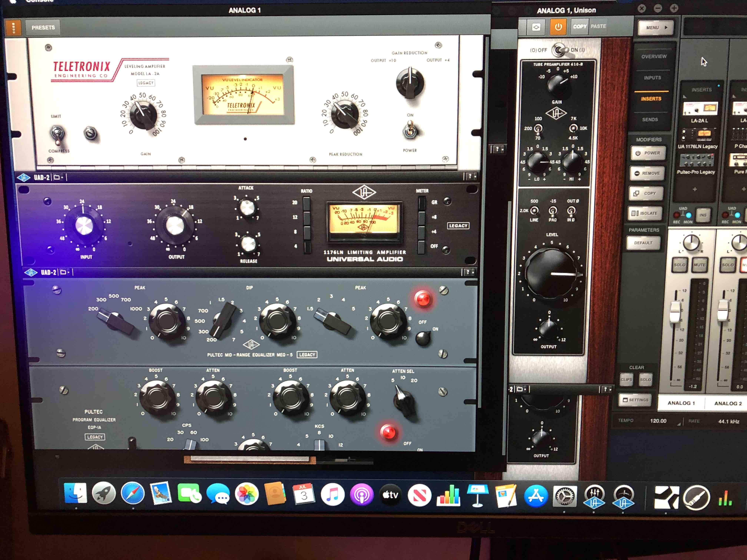Open help dropdown beside LA-2A plugin
The width and height of the screenshot is (747, 560).
(498, 149)
